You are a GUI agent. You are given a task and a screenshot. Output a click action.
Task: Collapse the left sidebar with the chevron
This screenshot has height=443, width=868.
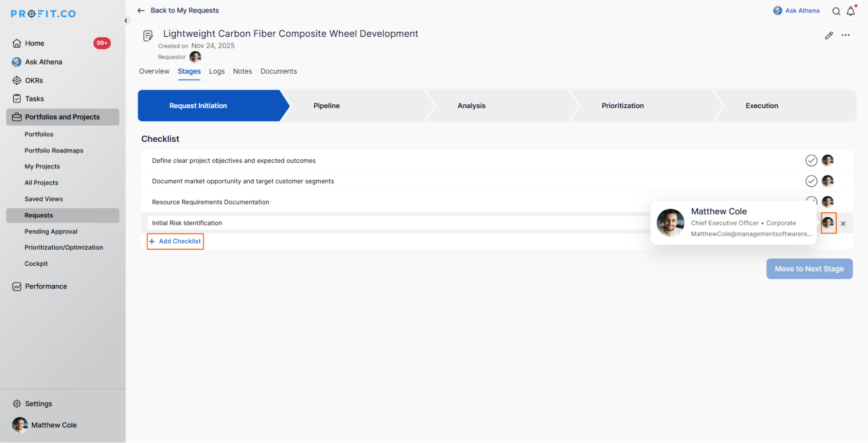click(126, 20)
